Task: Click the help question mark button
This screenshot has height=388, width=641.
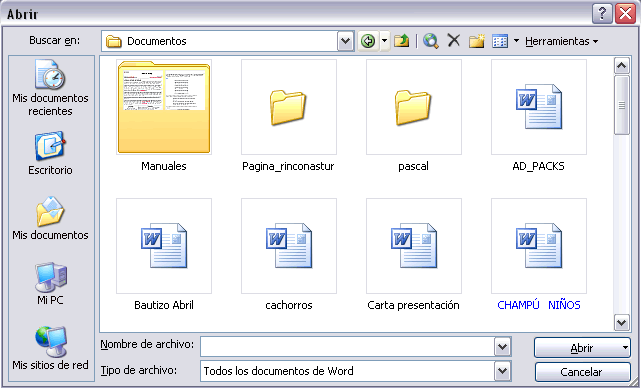Action: click(602, 13)
